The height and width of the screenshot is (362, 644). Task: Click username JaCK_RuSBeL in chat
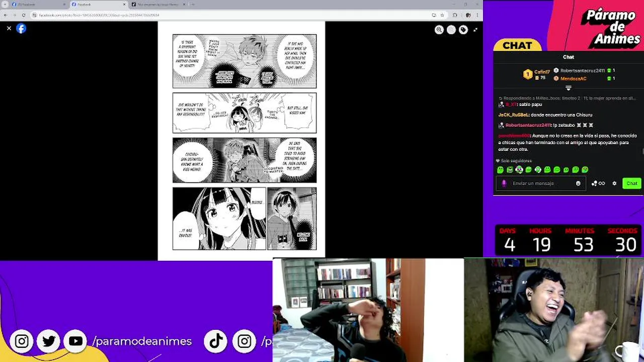[514, 115]
